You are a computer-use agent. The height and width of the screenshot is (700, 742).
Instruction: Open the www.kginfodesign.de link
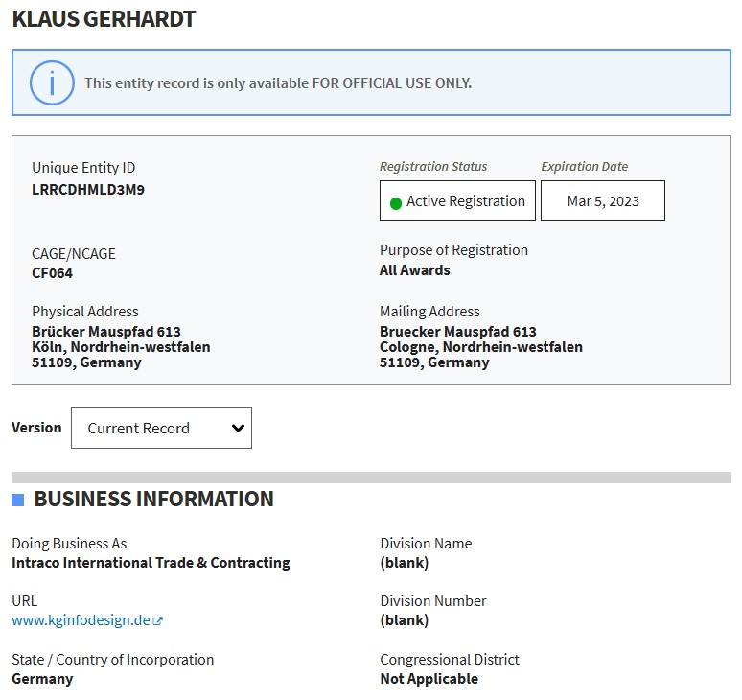coord(81,620)
